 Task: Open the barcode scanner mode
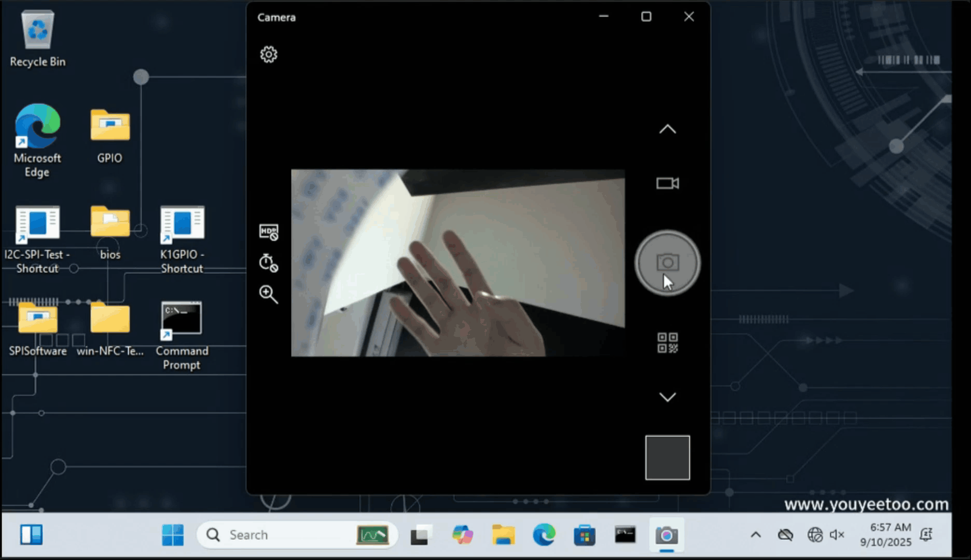667,342
